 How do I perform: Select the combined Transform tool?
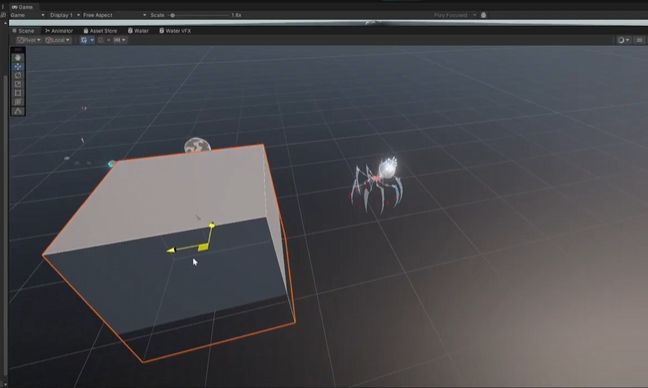pos(18,102)
